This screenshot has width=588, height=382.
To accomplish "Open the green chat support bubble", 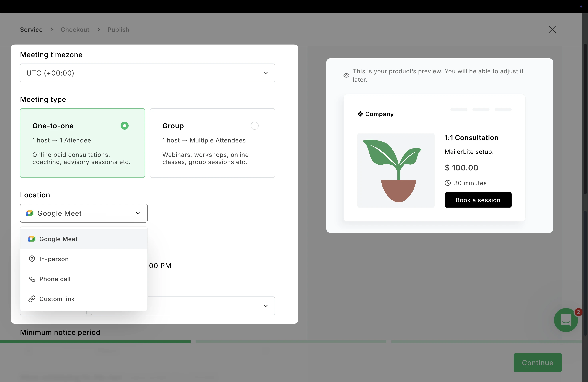I will click(566, 320).
